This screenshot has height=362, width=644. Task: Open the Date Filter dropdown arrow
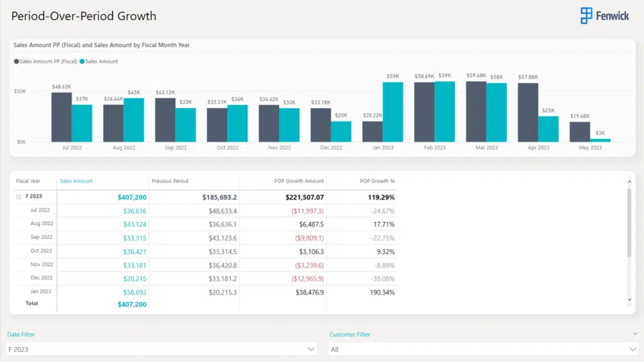311,349
